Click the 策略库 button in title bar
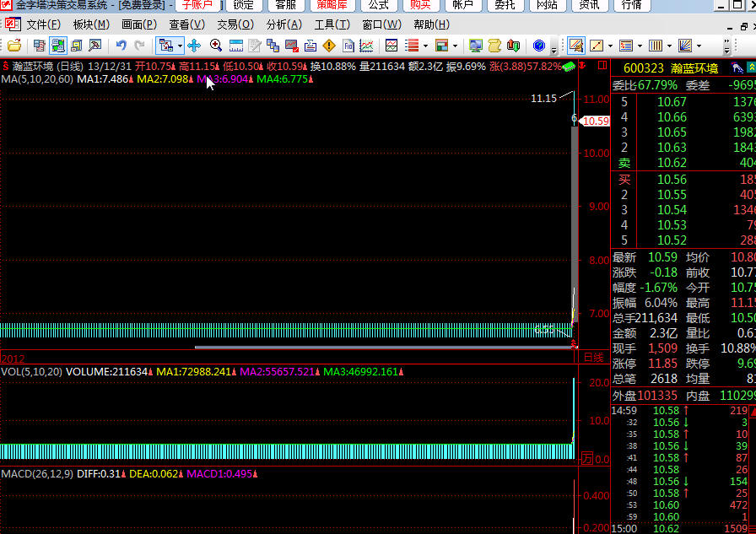756x534 pixels. pyautogui.click(x=332, y=5)
